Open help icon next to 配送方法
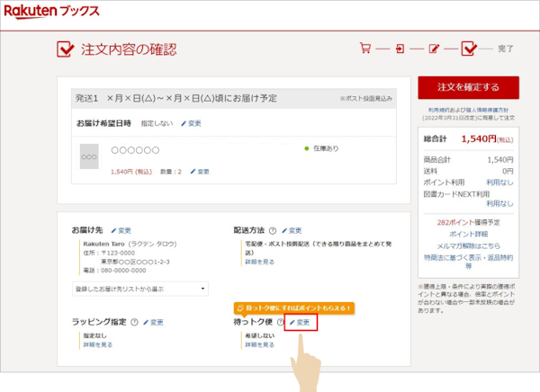The image size is (540, 392). (273, 230)
